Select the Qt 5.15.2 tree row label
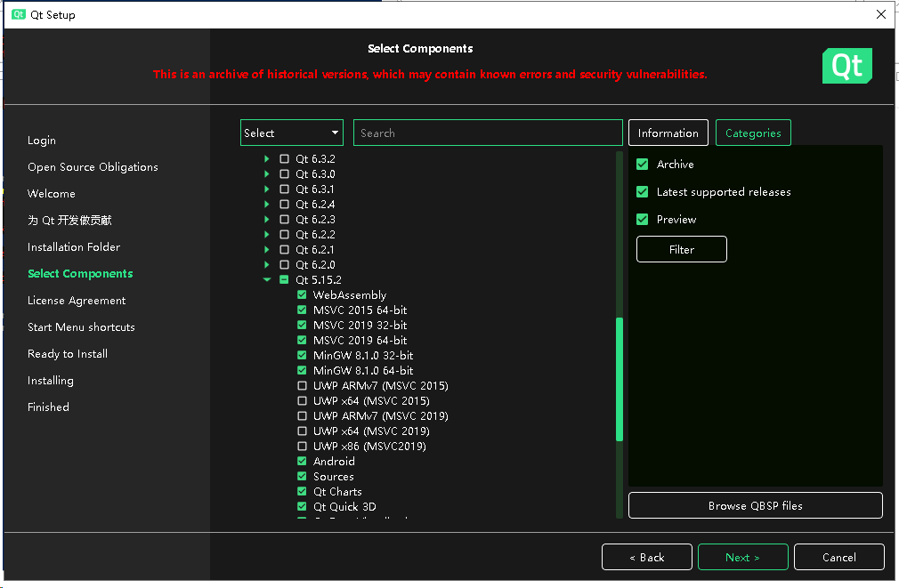899x588 pixels. (x=318, y=279)
